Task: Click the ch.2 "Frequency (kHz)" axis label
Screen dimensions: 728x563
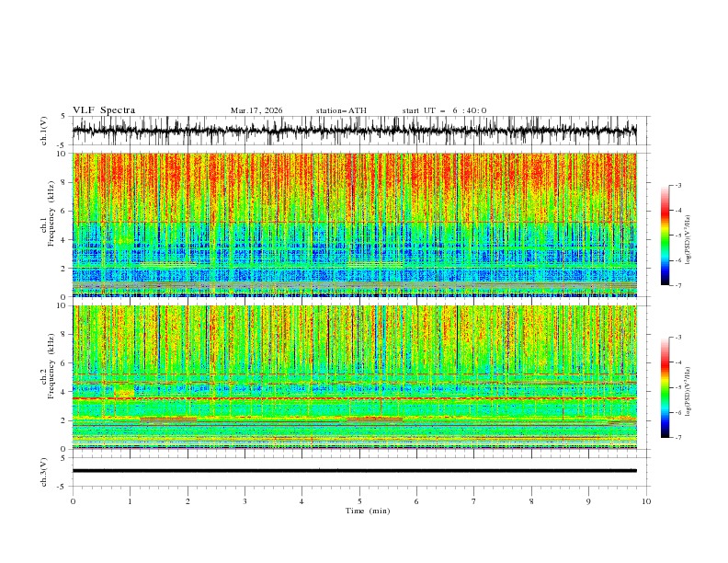Action: [51, 366]
